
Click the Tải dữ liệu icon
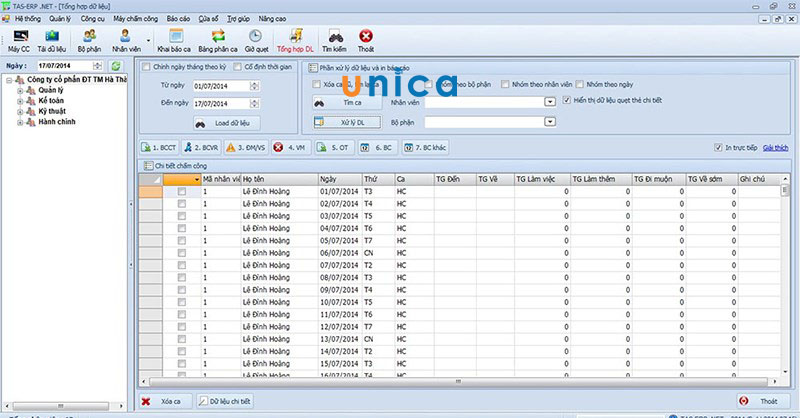click(53, 40)
